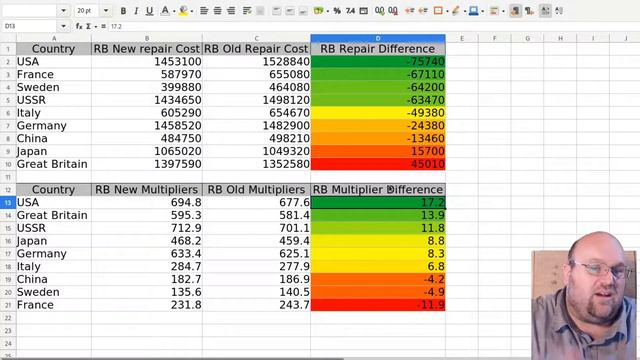Viewport: 640px width, 360px height.
Task: Format cell as currency
Action: pyautogui.click(x=318, y=11)
